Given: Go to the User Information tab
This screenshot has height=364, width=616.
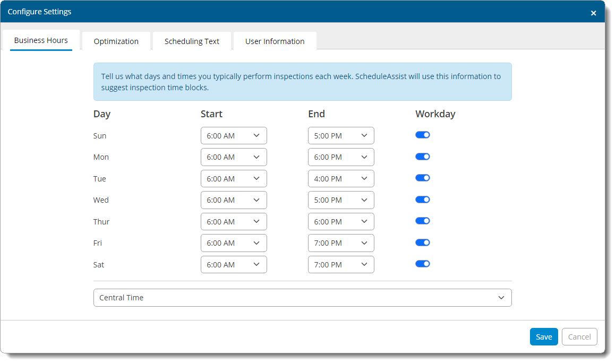Looking at the screenshot, I should [x=275, y=41].
